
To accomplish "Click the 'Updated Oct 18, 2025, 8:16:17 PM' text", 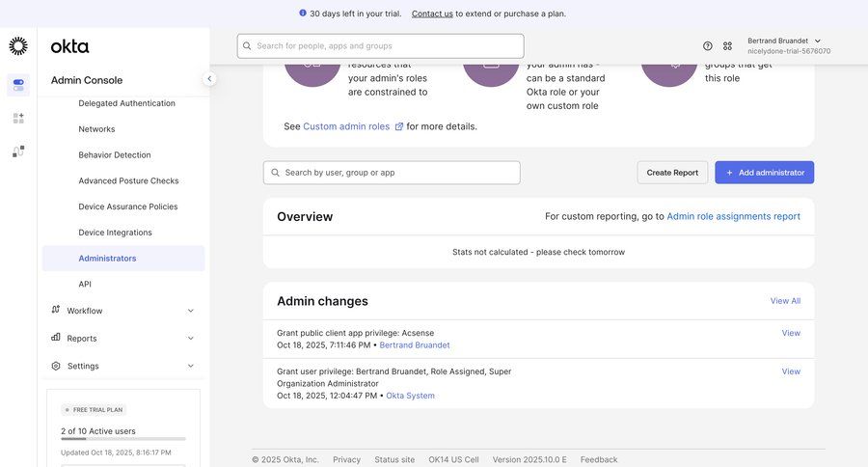I will tap(116, 453).
